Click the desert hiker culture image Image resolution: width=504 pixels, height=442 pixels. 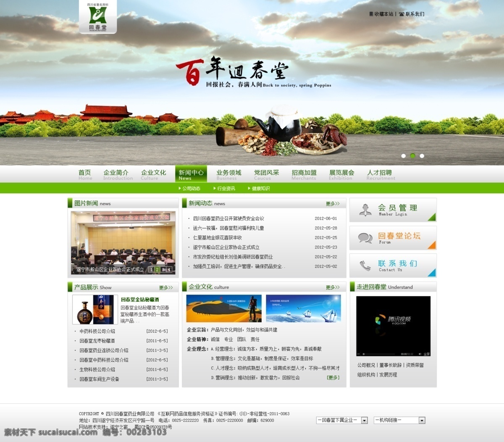[x=224, y=308]
